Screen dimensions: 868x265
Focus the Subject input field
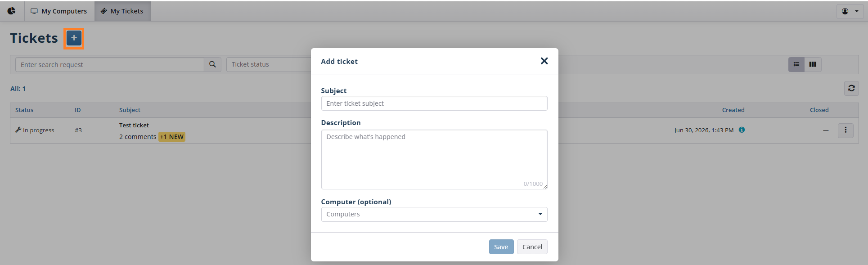[x=434, y=103]
